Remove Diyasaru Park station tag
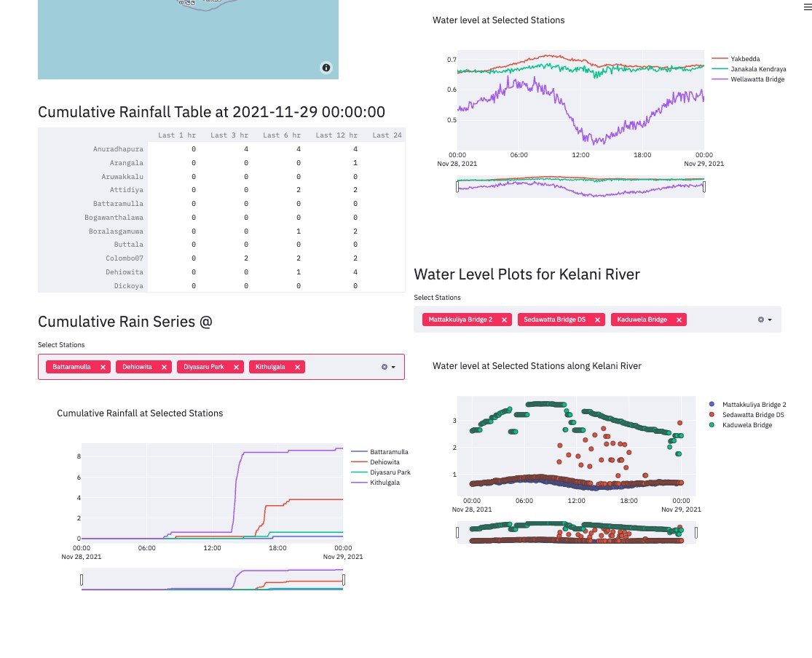 pos(236,368)
